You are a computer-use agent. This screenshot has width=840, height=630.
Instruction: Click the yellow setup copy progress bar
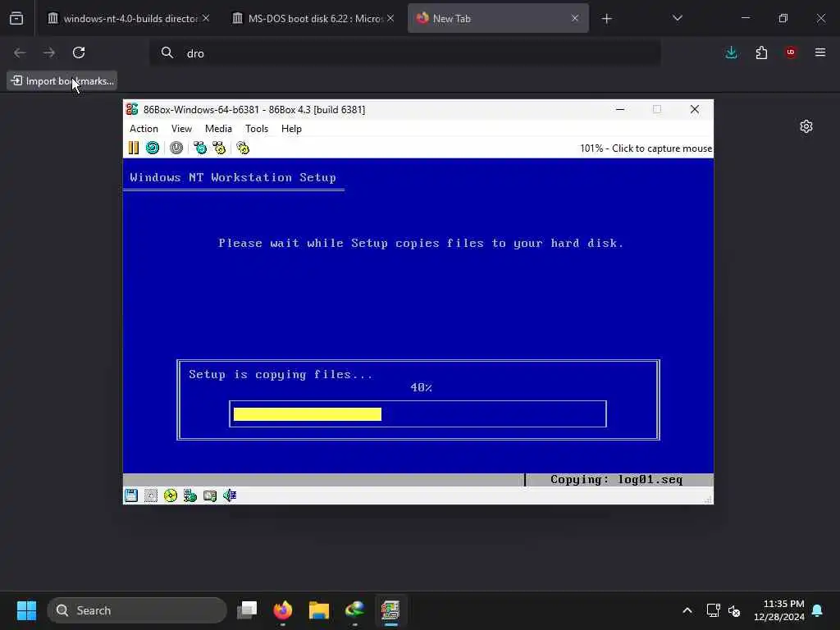308,414
